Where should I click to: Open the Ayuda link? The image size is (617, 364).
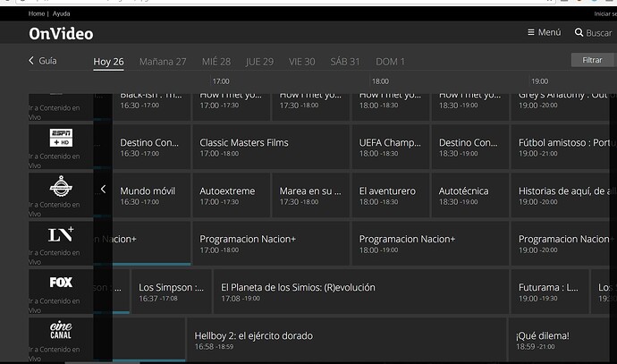(62, 13)
